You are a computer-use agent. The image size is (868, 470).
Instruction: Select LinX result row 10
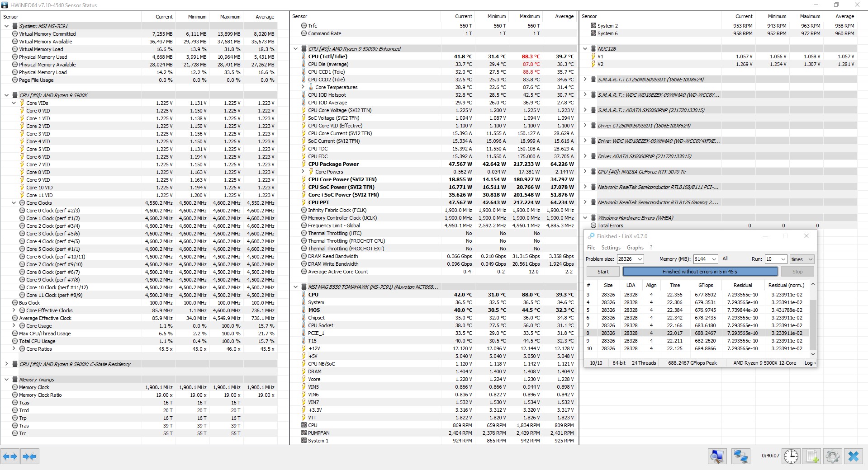(697, 348)
